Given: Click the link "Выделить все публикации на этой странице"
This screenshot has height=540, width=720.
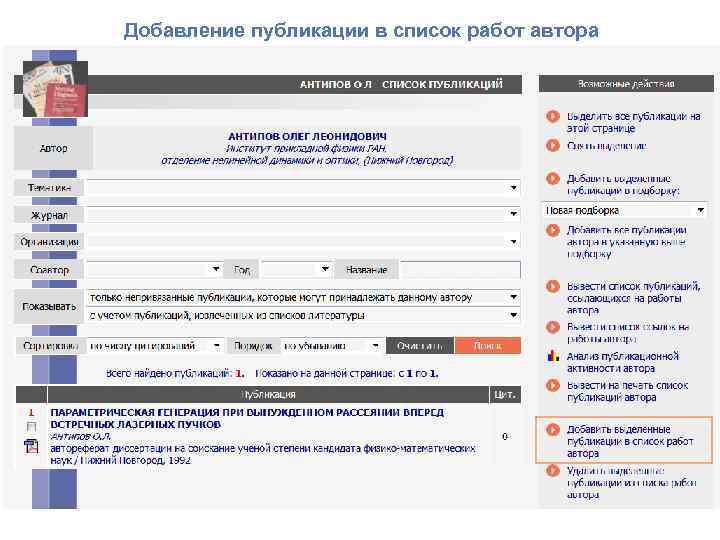Looking at the screenshot, I should click(x=633, y=122).
